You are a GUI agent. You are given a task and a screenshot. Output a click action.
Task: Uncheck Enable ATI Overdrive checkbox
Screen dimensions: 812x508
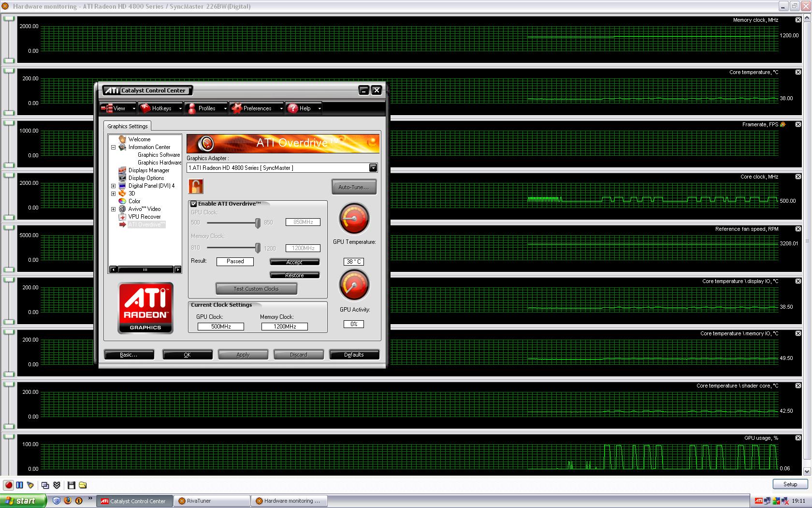coord(194,204)
